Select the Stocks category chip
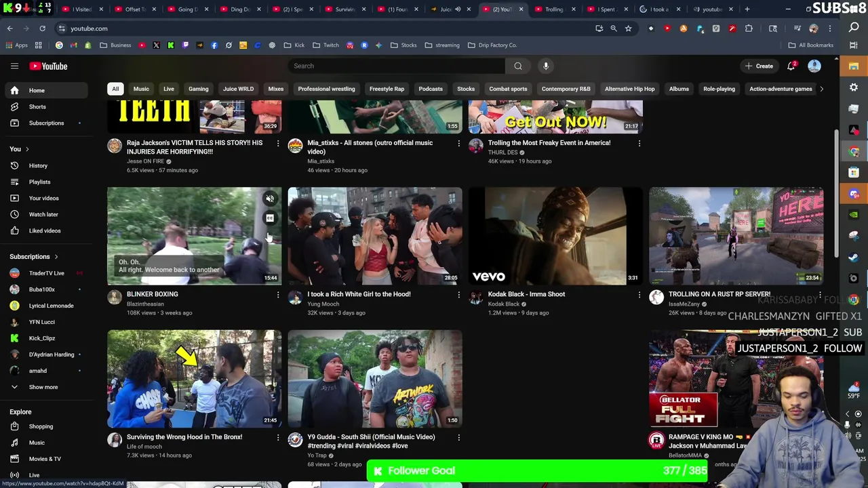 click(466, 89)
